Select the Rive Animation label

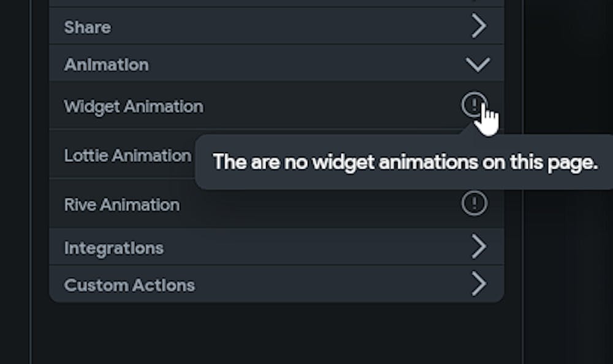coord(122,205)
